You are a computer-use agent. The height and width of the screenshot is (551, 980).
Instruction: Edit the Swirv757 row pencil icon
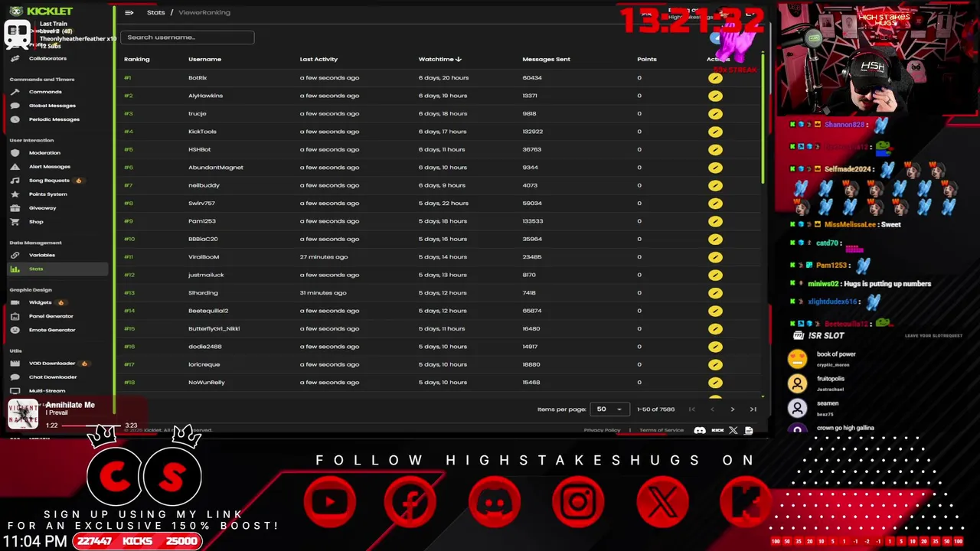(715, 204)
